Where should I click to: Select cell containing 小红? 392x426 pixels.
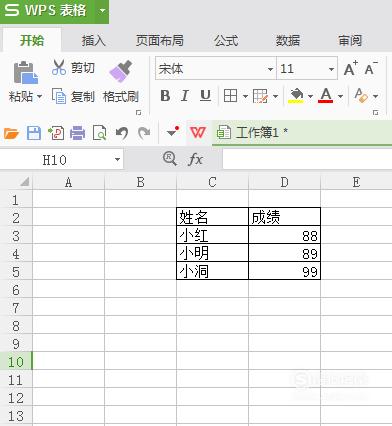point(212,235)
